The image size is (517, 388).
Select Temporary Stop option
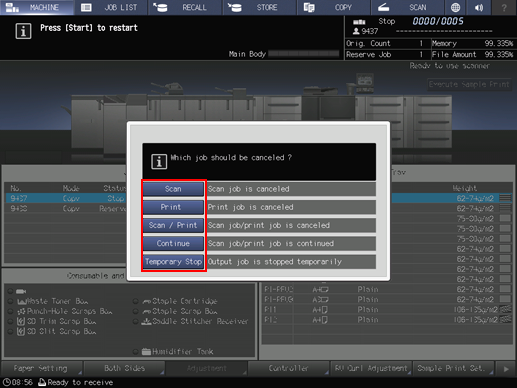tap(173, 262)
